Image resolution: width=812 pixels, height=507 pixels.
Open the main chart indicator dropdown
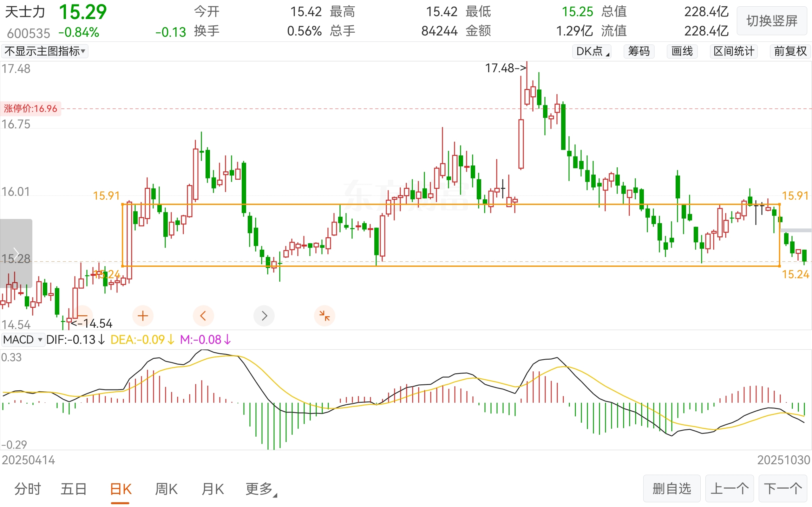point(45,51)
